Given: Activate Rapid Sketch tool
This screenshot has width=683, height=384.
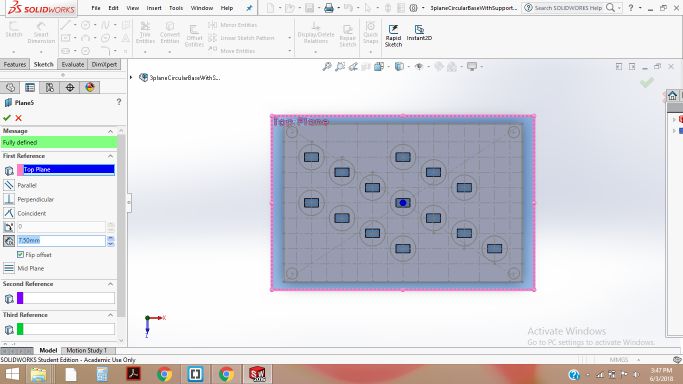Looking at the screenshot, I should tap(393, 35).
